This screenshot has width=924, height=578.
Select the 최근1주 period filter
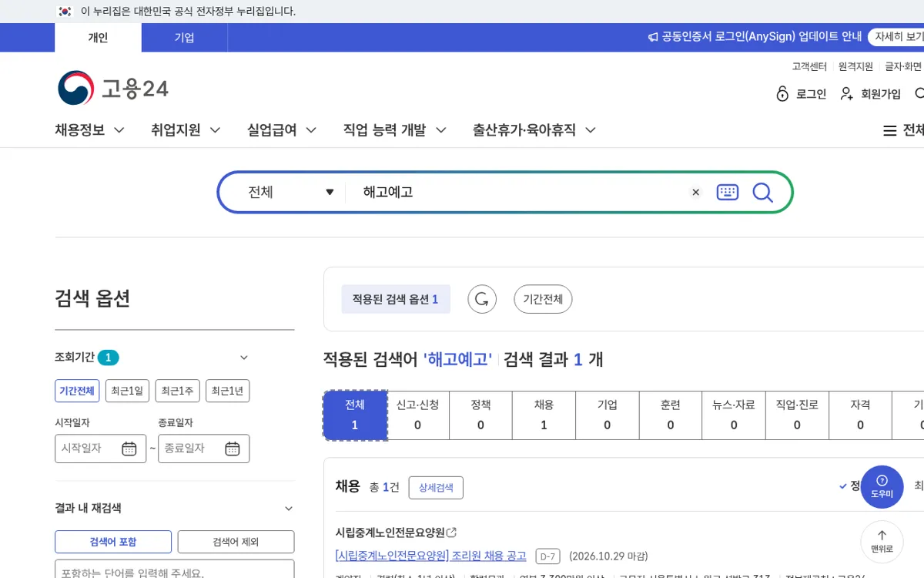177,391
